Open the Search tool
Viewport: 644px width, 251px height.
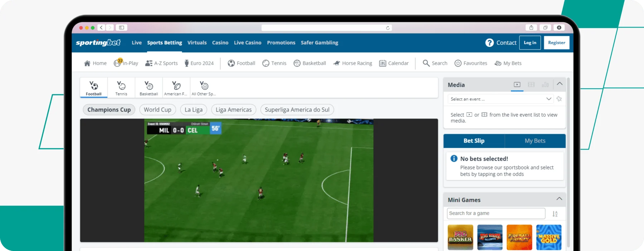tap(435, 63)
